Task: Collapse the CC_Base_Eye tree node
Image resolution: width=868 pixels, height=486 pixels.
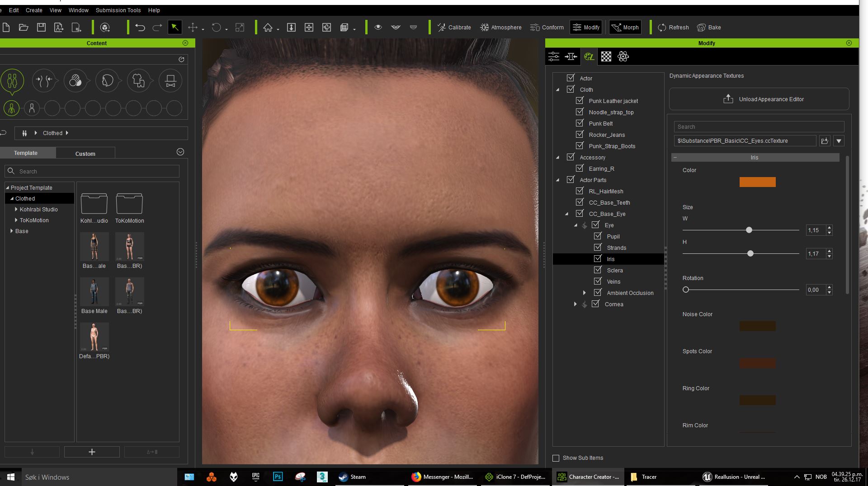Action: (x=567, y=214)
